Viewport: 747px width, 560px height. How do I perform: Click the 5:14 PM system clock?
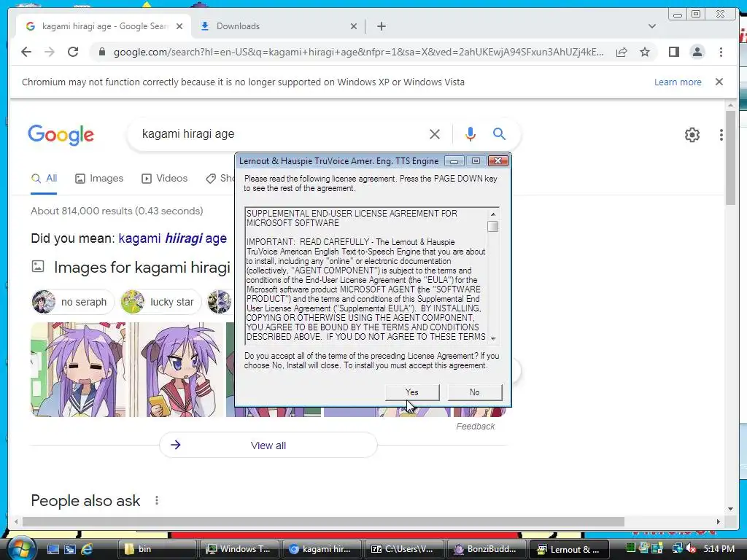click(719, 548)
